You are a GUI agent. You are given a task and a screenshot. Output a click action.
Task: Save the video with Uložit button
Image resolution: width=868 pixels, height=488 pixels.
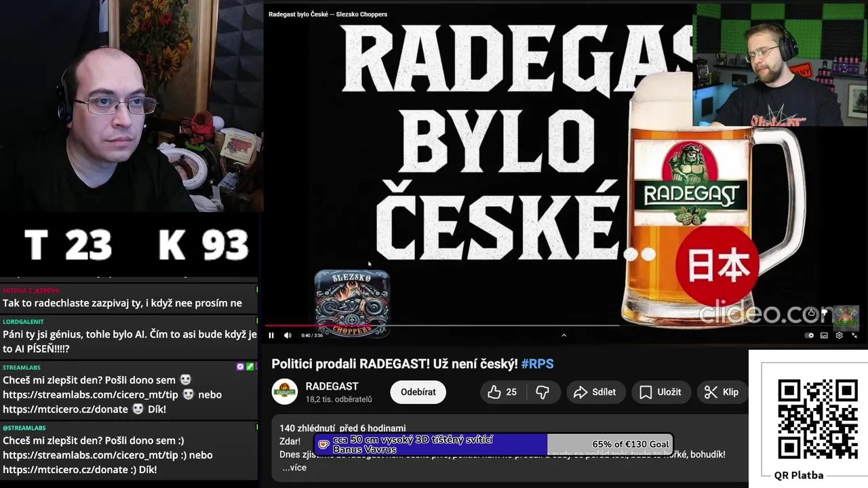660,392
